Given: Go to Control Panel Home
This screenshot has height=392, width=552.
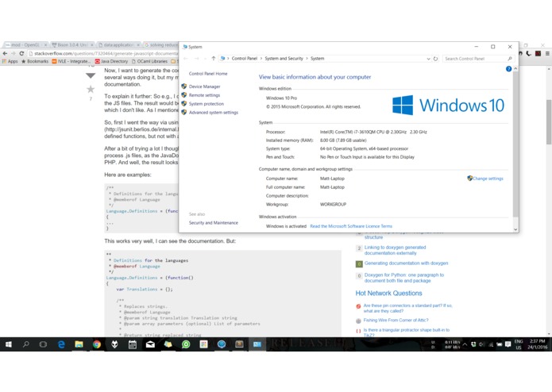Looking at the screenshot, I should pyautogui.click(x=208, y=74).
